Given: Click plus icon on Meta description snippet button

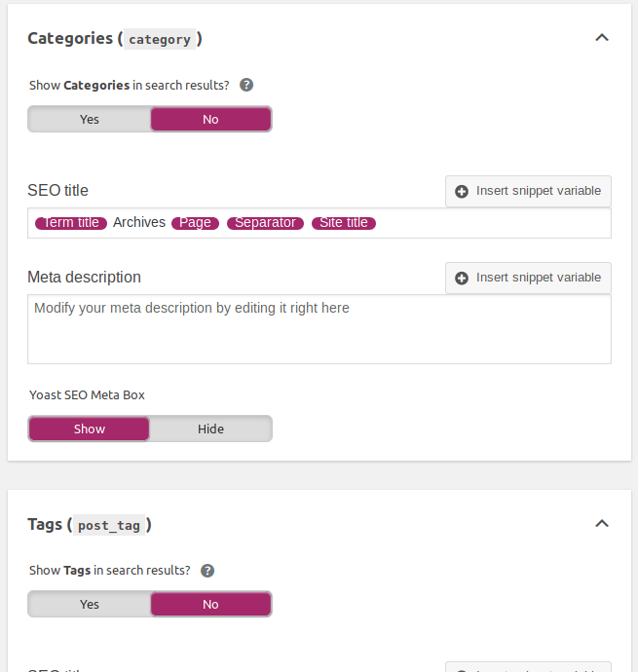Looking at the screenshot, I should 462,279.
